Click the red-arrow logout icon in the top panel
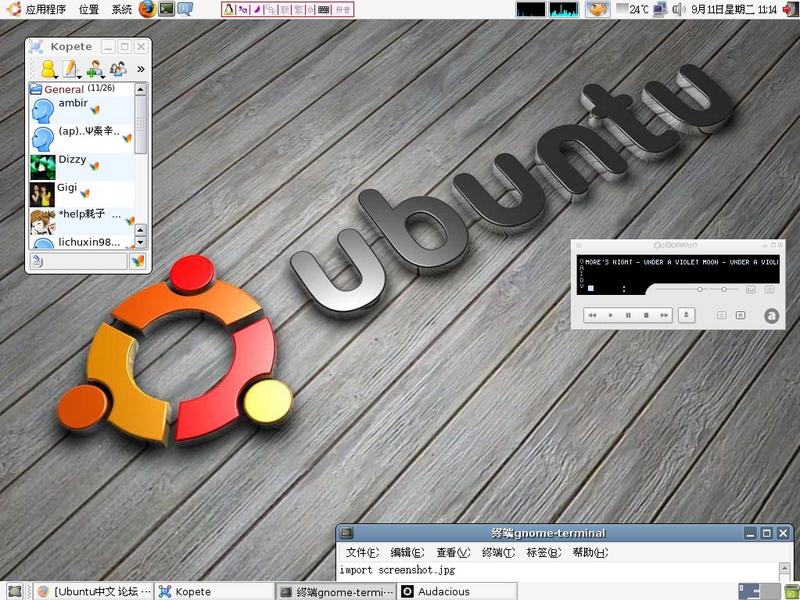 coord(790,9)
